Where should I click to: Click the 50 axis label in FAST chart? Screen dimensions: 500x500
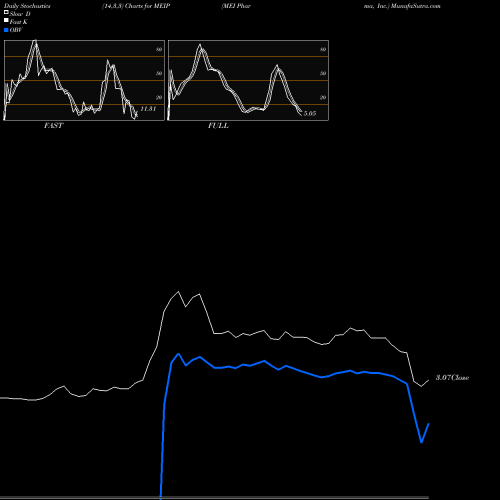(x=159, y=73)
